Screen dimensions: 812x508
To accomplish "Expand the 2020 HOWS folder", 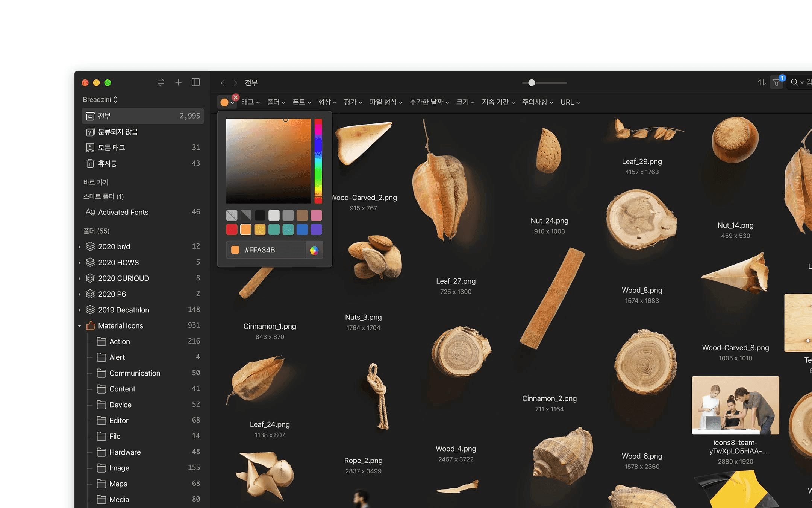I will 80,263.
